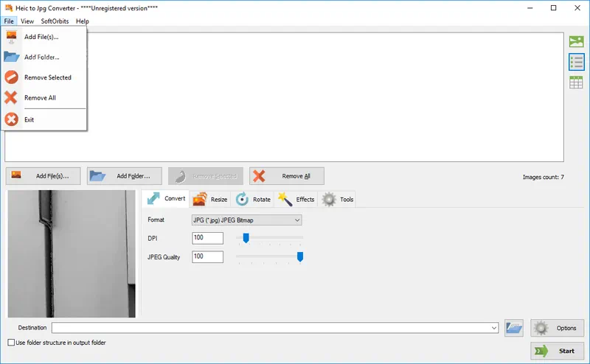Click Start to begin conversion

(x=558, y=351)
